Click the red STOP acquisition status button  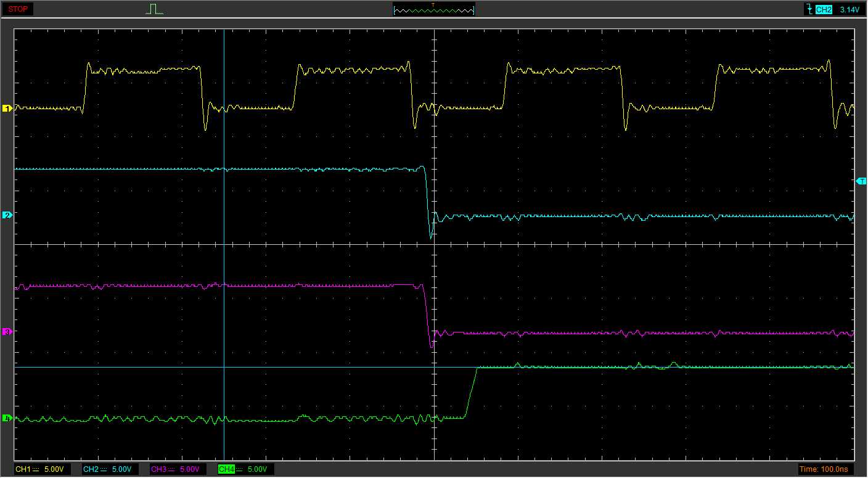pyautogui.click(x=18, y=9)
